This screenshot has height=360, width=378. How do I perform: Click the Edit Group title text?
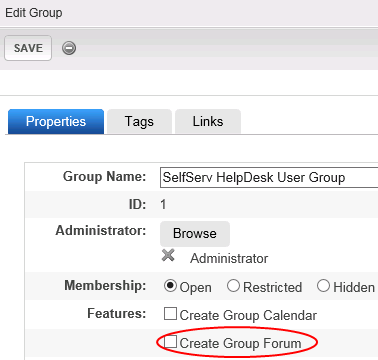tap(34, 13)
